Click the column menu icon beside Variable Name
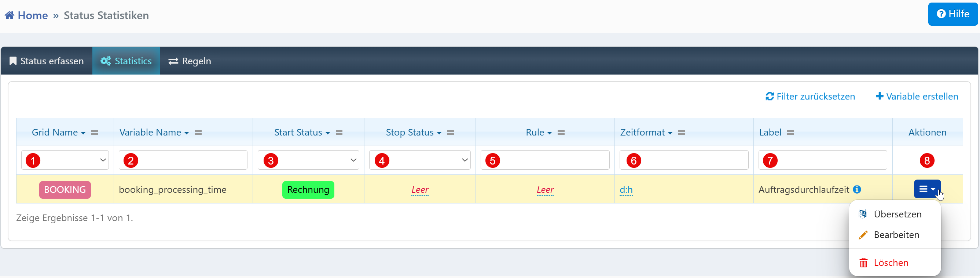This screenshot has height=278, width=980. (198, 133)
